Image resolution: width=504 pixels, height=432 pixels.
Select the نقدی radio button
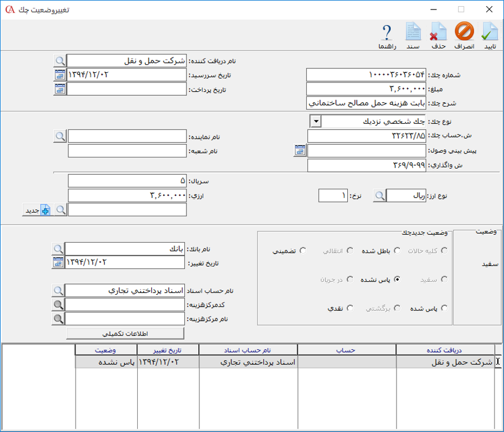point(350,308)
